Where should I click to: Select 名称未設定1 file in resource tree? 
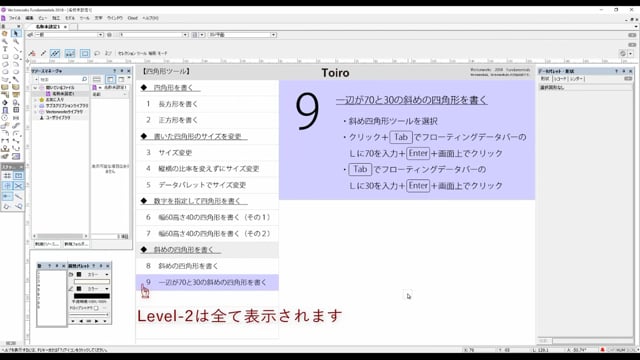click(63, 94)
